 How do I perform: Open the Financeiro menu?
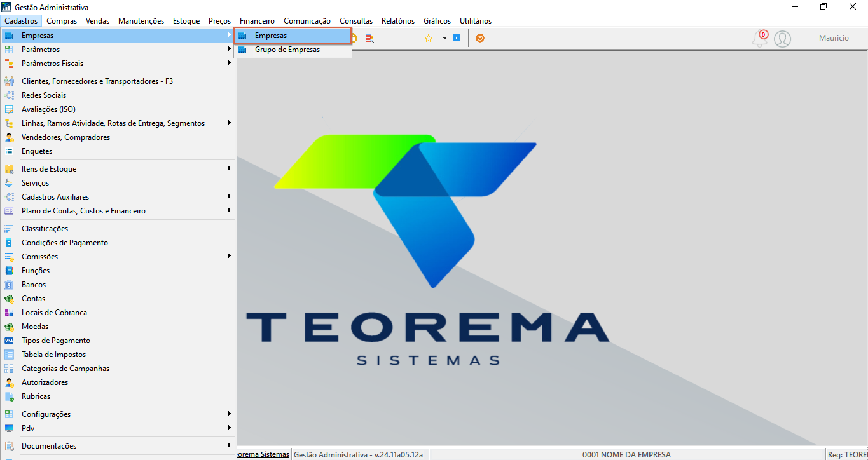(x=257, y=21)
